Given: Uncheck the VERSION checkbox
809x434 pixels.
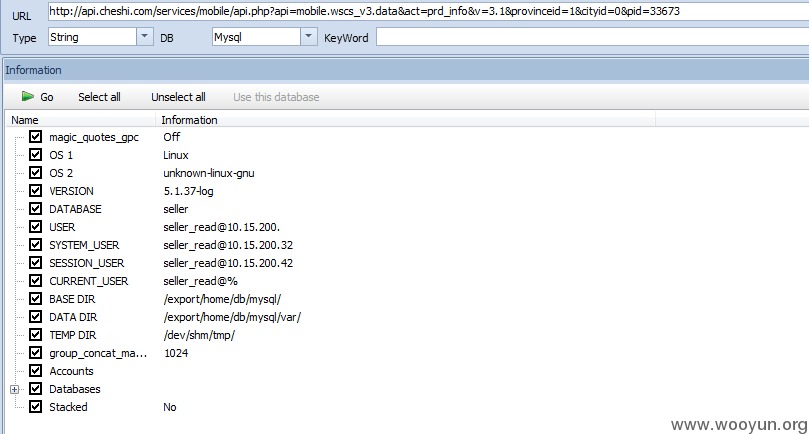Looking at the screenshot, I should coord(36,191).
